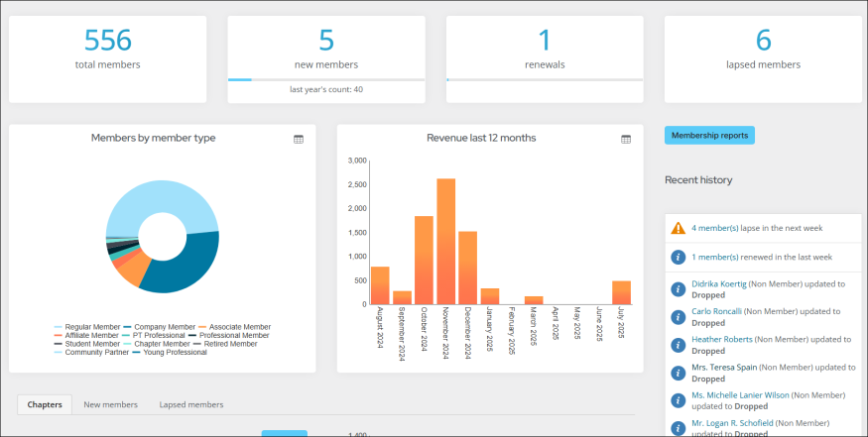Switch to the New members tab
The width and height of the screenshot is (868, 437).
coord(110,404)
